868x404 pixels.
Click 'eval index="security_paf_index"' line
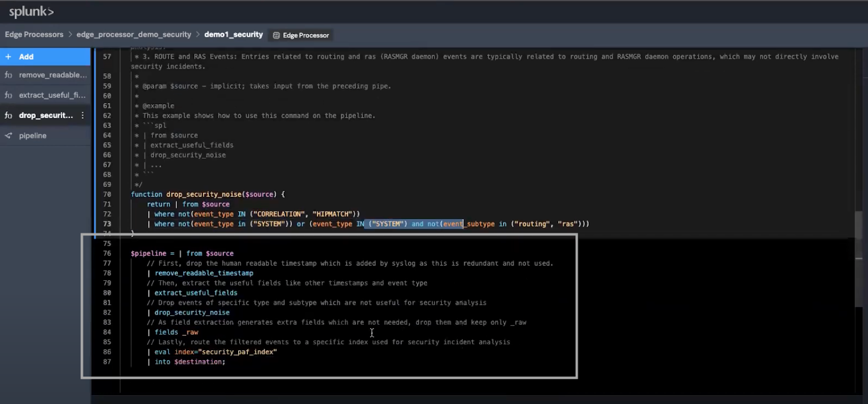pyautogui.click(x=212, y=352)
